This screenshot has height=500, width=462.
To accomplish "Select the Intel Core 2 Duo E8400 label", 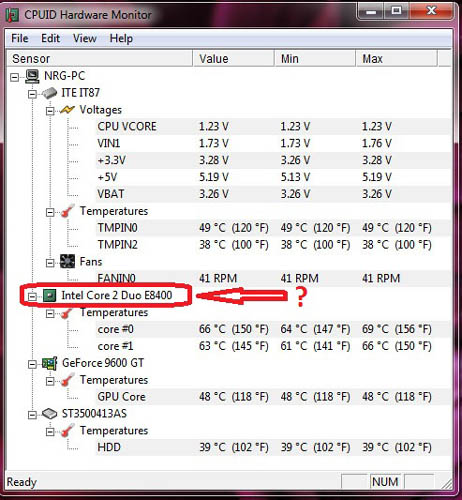I will [117, 295].
